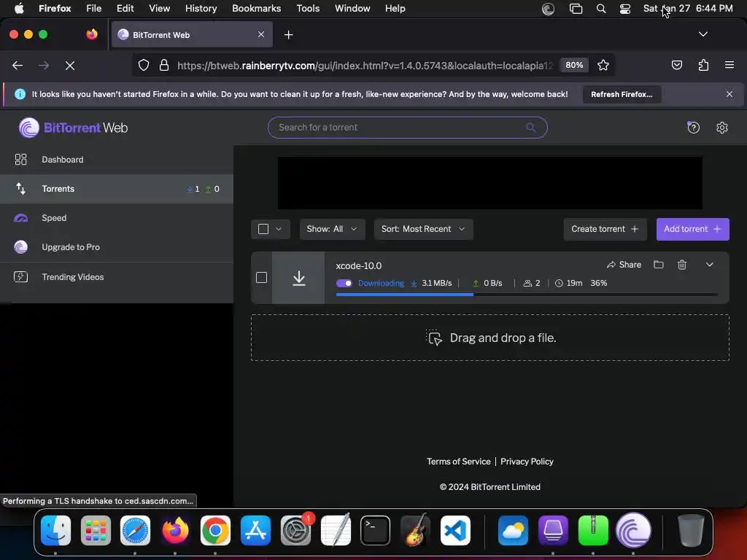The width and height of the screenshot is (747, 560).
Task: Open Control Center in the menu bar
Action: pos(625,8)
